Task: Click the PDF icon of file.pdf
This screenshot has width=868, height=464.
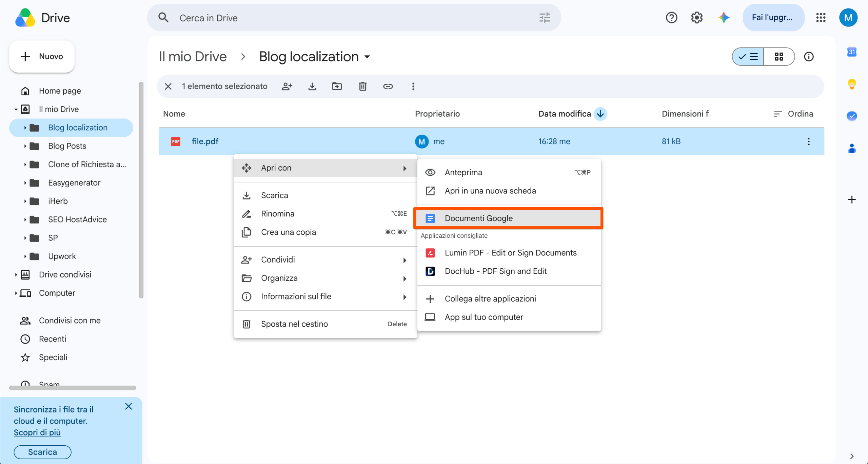Action: pos(176,141)
